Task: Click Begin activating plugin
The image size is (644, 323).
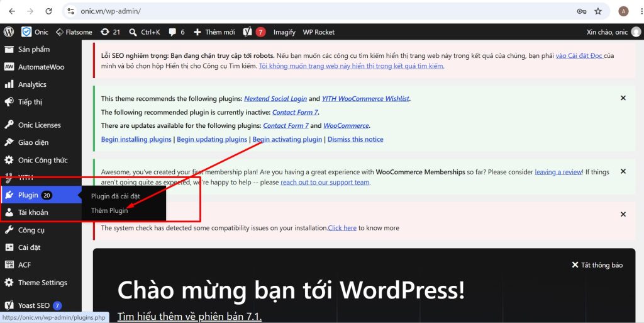Action: tap(287, 139)
